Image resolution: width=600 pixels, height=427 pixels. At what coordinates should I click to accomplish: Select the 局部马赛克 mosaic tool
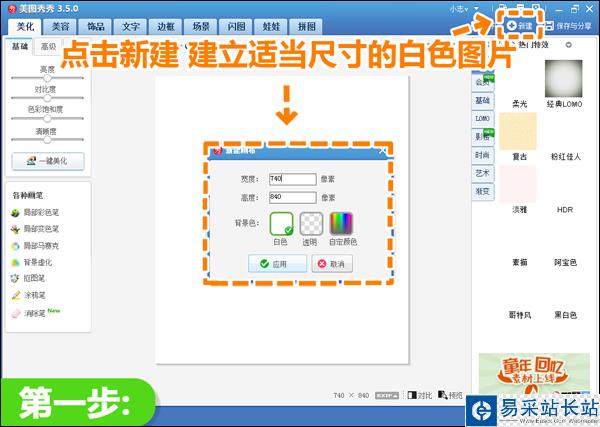35,246
